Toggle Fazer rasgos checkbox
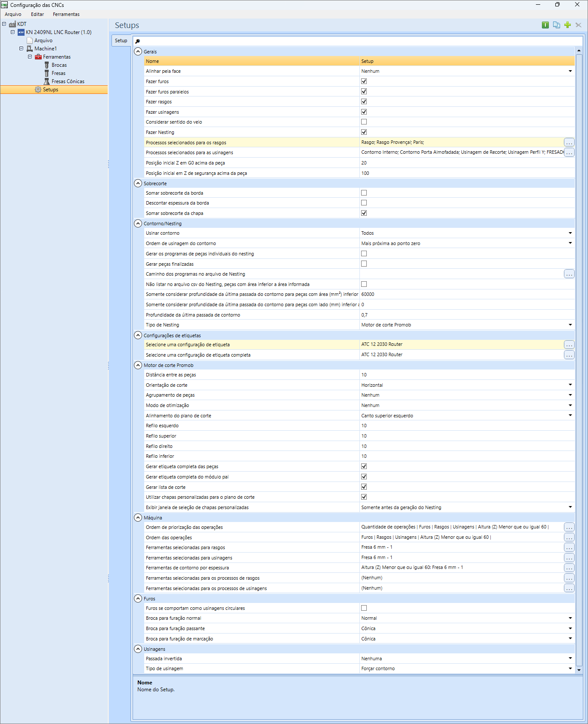Viewport: 588px width, 724px height. (364, 102)
